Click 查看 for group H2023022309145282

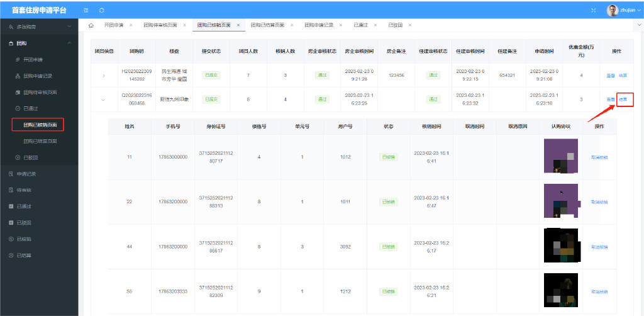pos(611,76)
